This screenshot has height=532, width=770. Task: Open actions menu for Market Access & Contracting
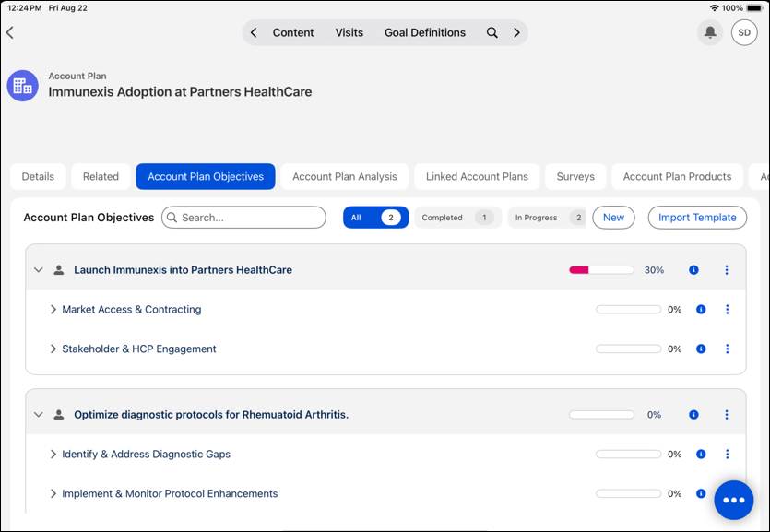727,309
